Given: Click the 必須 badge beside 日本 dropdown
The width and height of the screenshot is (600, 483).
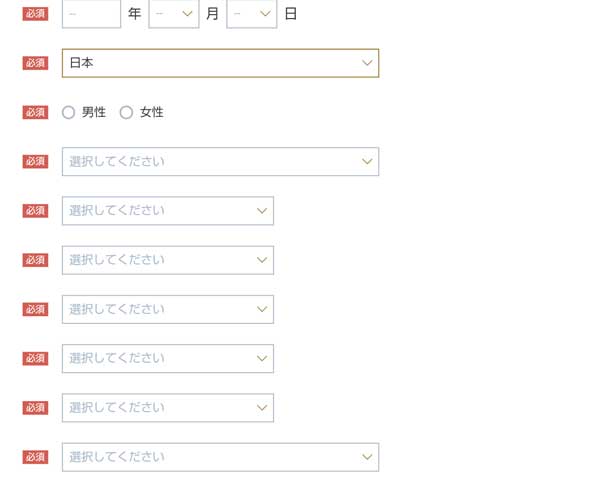Looking at the screenshot, I should tap(35, 63).
